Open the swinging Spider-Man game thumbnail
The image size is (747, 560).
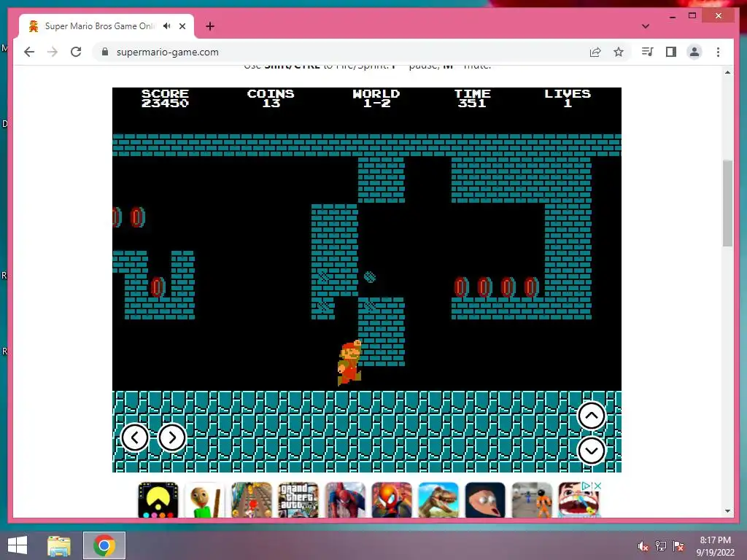(x=345, y=500)
